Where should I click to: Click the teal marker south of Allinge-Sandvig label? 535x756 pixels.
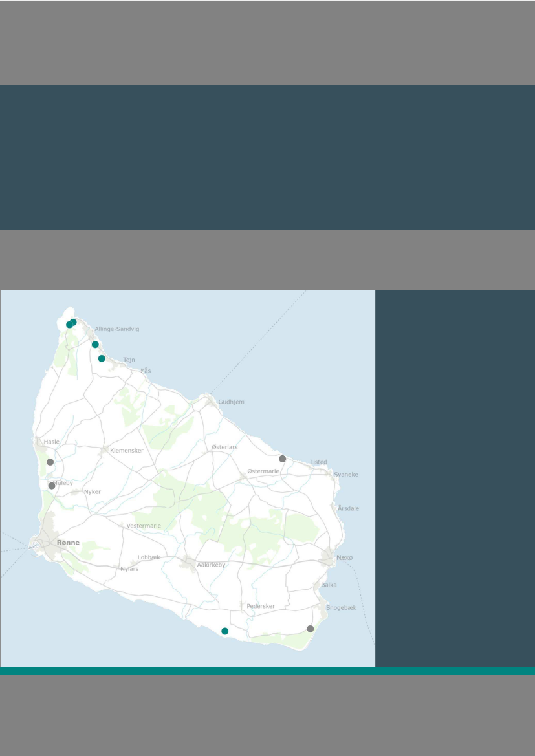95,345
